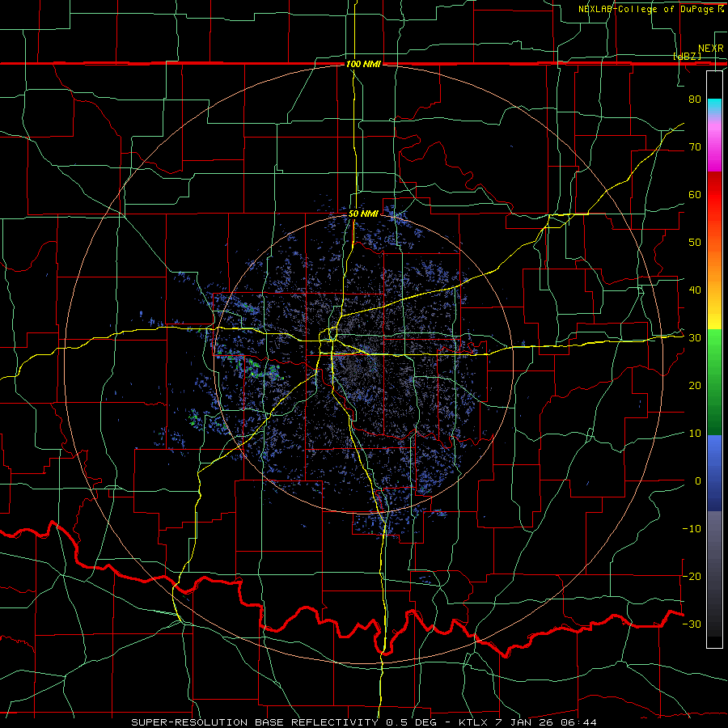Click the 50 NMI range ring label
Viewport: 728px width, 728px height.
pos(363,214)
